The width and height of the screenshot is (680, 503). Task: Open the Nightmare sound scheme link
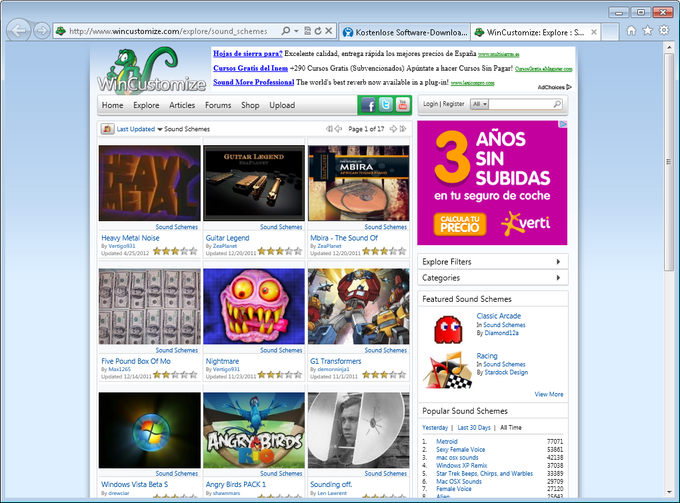click(x=222, y=361)
